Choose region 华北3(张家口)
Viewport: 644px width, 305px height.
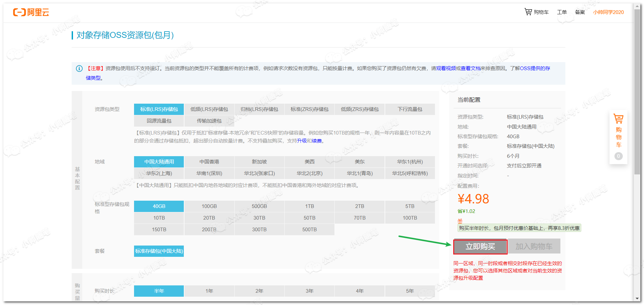point(259,173)
